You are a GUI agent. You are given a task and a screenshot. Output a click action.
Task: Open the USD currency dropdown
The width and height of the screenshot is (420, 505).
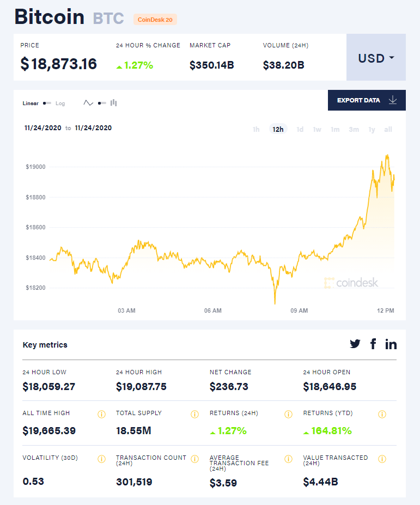376,58
